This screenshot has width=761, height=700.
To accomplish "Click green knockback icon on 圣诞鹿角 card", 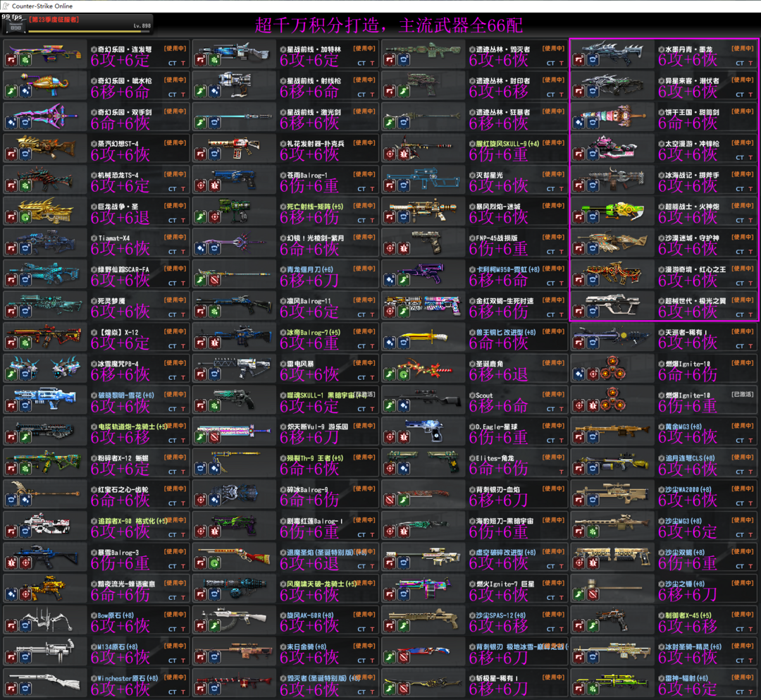I will [404, 375].
